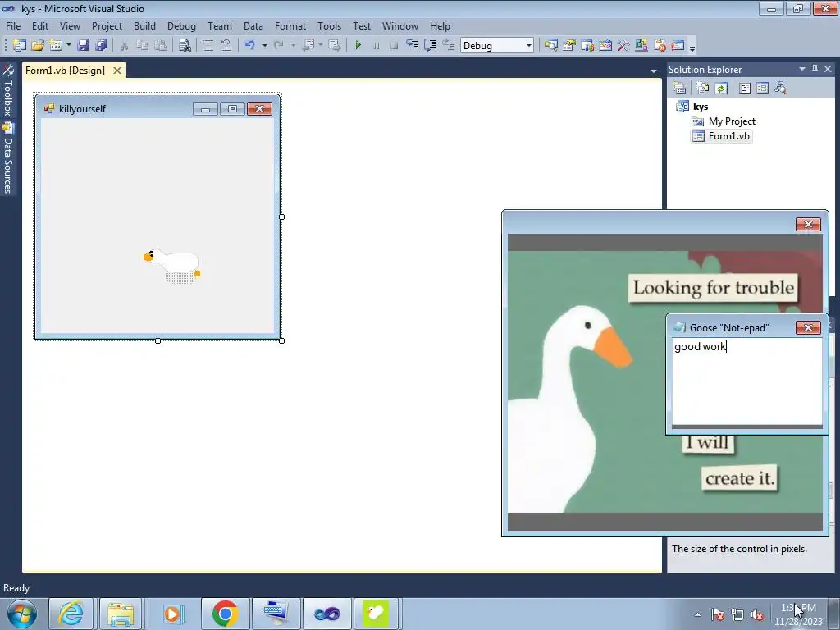Close the Solution Explorer panel
The height and width of the screenshot is (630, 840).
click(828, 69)
